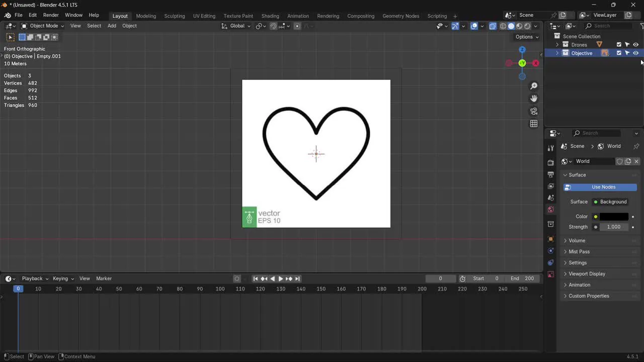Image resolution: width=644 pixels, height=362 pixels.
Task: Open the View Layer properties tab
Action: (x=550, y=186)
